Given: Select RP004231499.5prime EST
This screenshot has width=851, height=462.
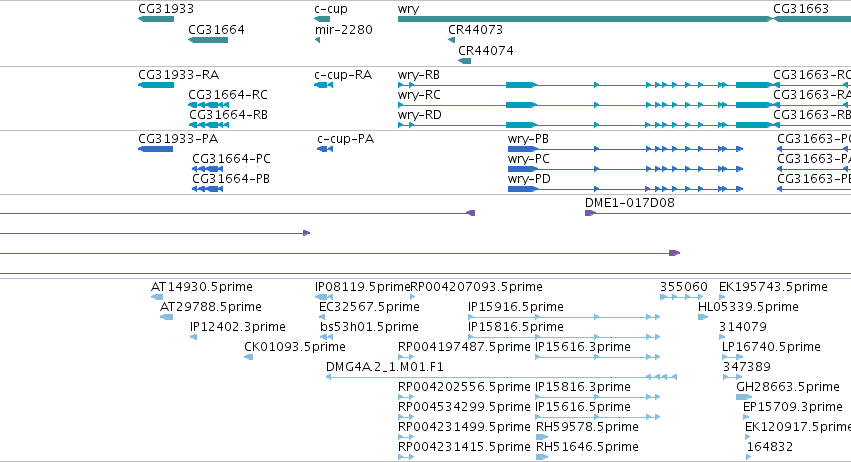Looking at the screenshot, I should 406,438.
